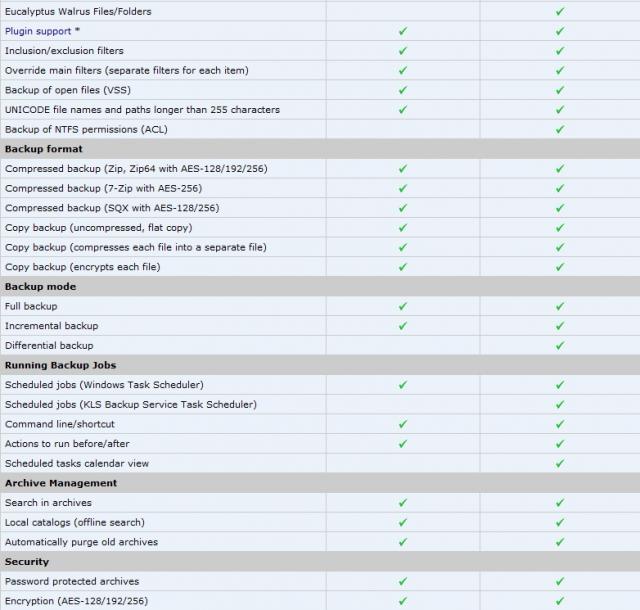The width and height of the screenshot is (640, 610).
Task: Open the Plugin support link
Action: [42, 31]
